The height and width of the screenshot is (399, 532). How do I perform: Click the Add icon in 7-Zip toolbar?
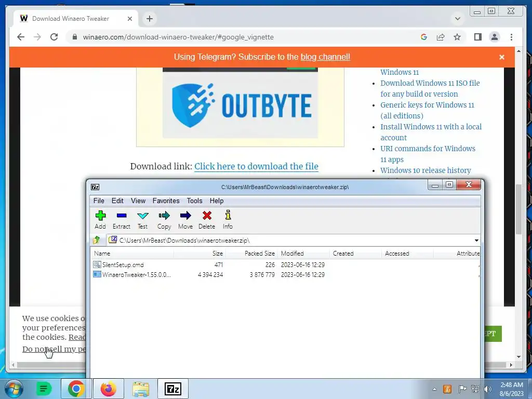tap(100, 216)
